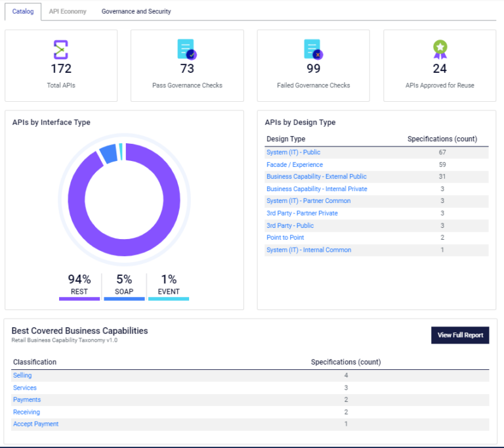Click the blue SOAP legend bar

[x=124, y=299]
